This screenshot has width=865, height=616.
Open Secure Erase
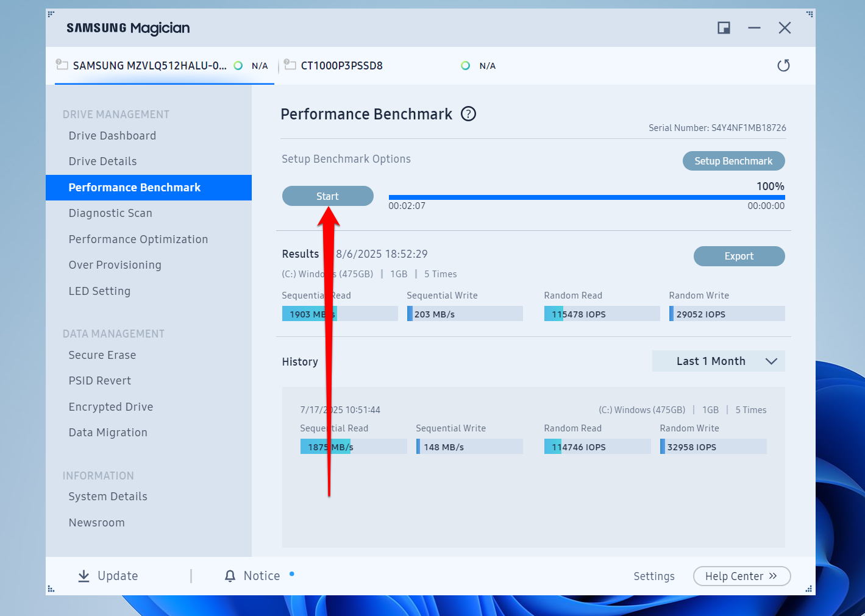pos(102,355)
